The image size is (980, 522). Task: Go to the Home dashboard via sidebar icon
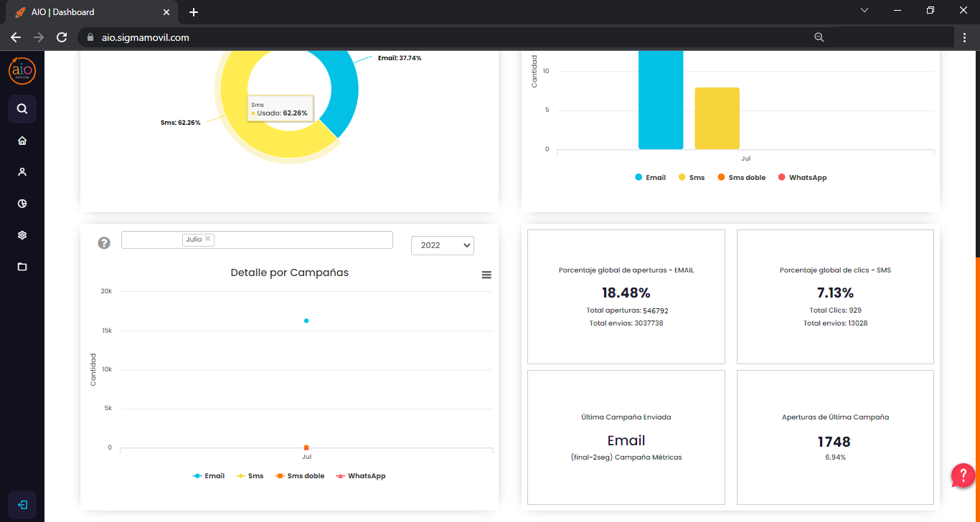point(22,141)
